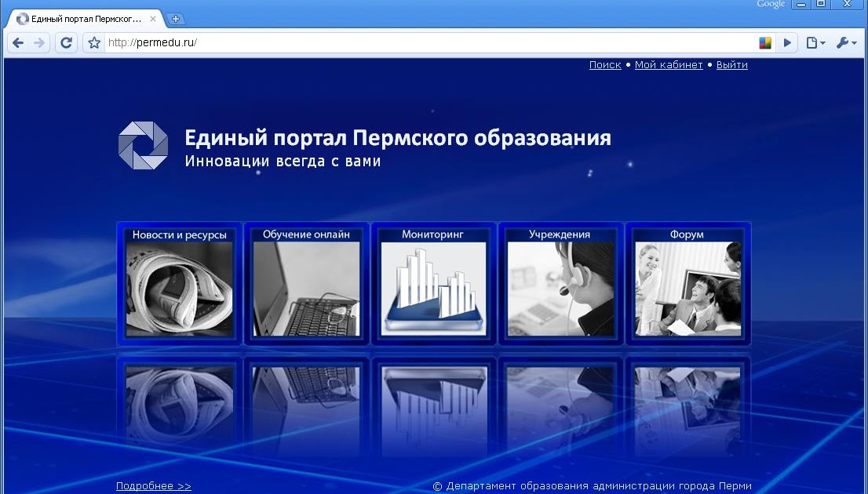Click inside the address bar

coord(314,42)
